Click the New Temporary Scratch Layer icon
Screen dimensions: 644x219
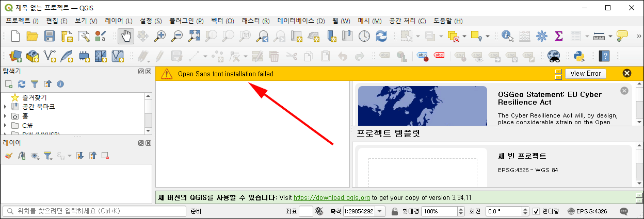point(84,56)
